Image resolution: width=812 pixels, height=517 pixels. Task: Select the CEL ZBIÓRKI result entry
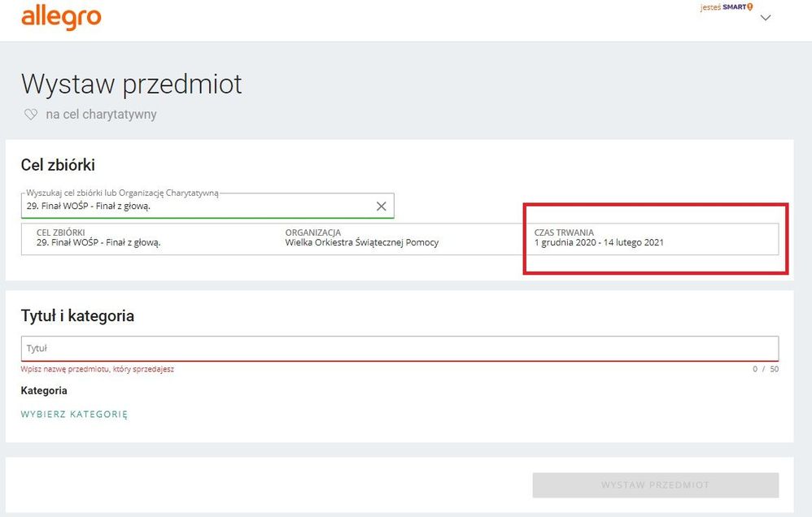coord(98,237)
